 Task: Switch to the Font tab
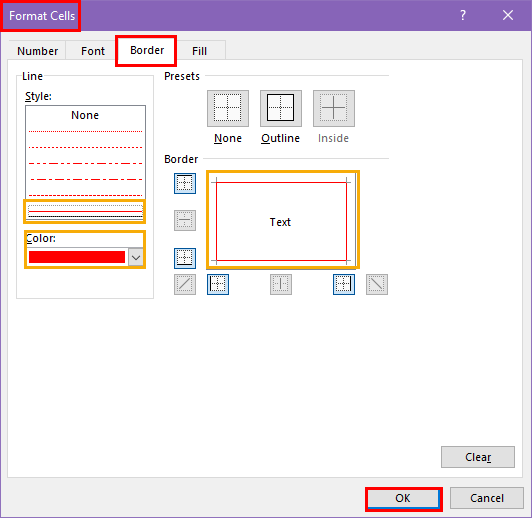coord(93,51)
